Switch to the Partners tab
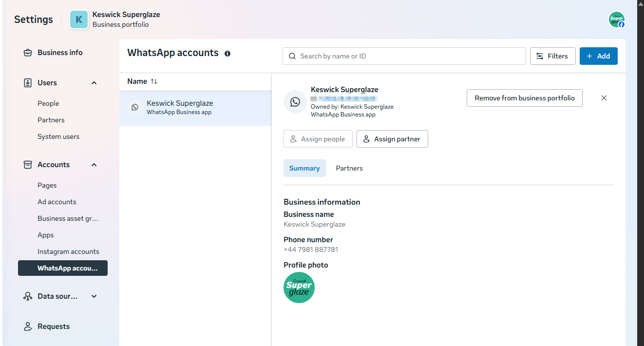 pos(349,168)
